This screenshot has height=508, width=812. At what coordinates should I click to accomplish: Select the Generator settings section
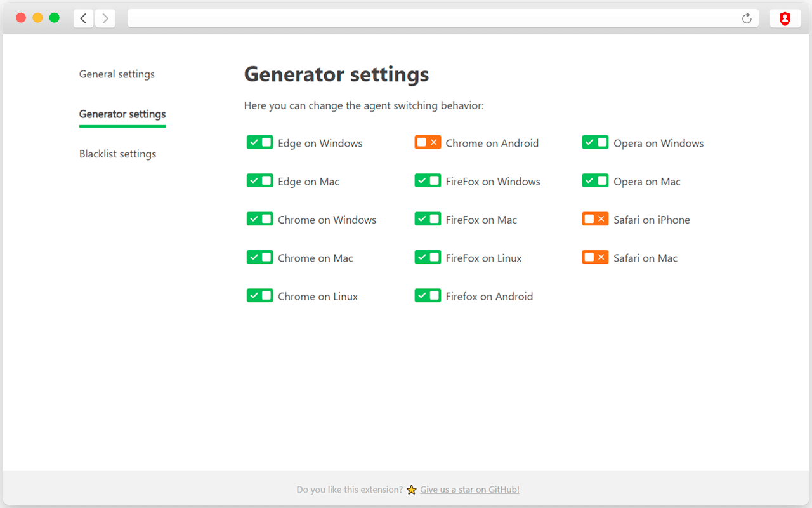click(x=122, y=114)
